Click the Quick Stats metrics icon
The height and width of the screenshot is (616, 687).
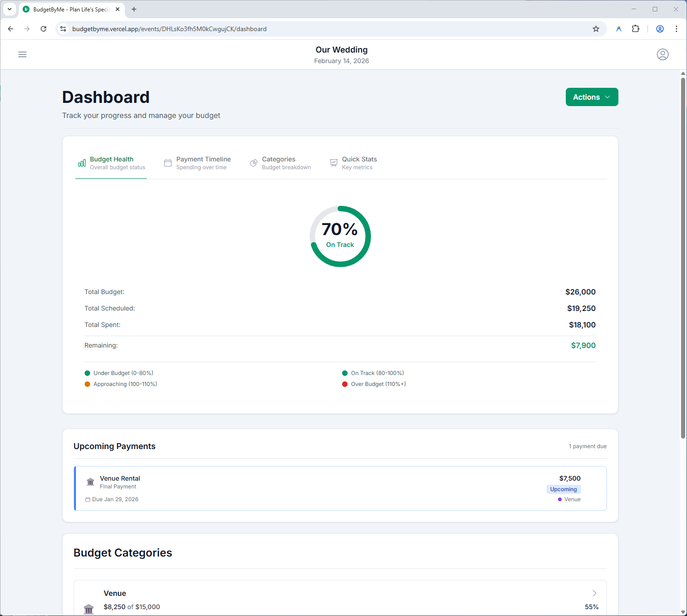(x=333, y=163)
